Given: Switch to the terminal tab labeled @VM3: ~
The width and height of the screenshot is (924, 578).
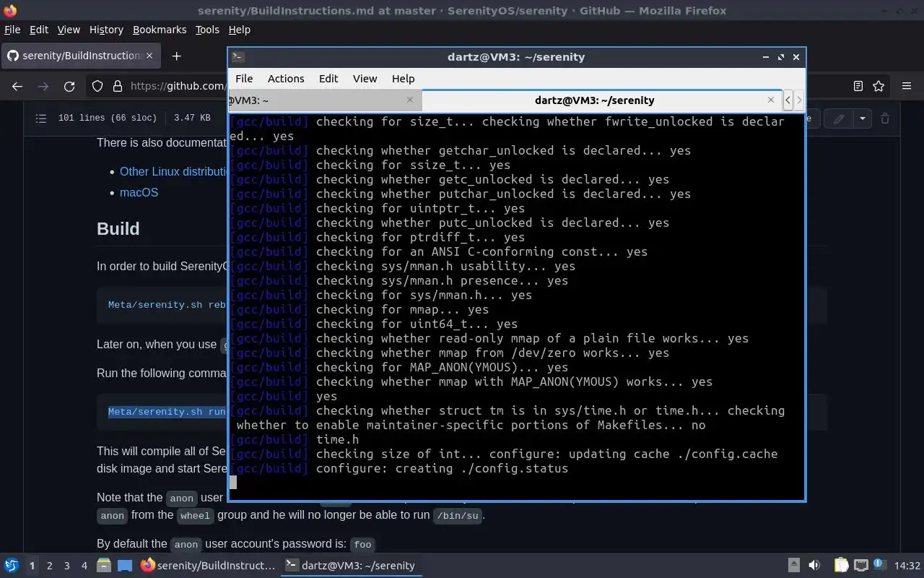Looking at the screenshot, I should tap(325, 100).
